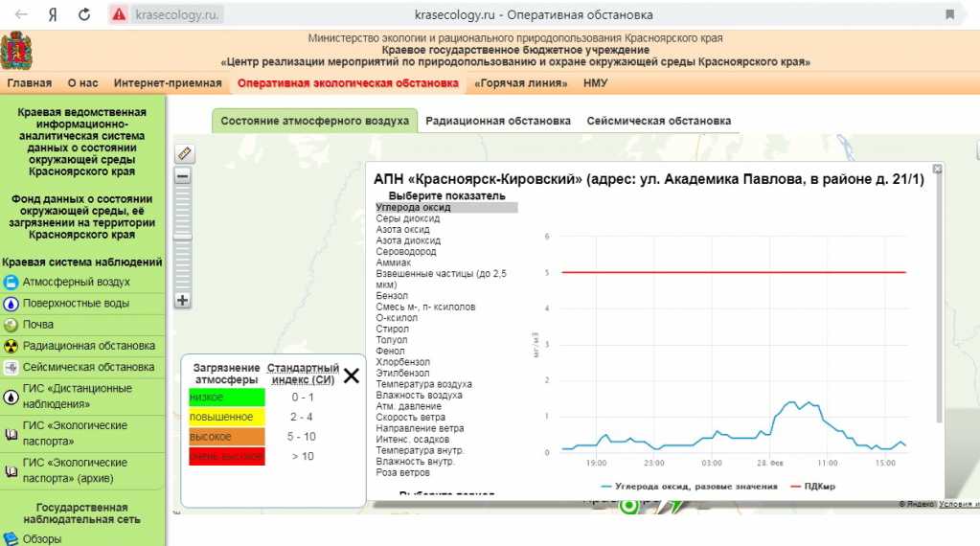
Task: Open Yandex home button in browser bar
Action: [x=53, y=14]
